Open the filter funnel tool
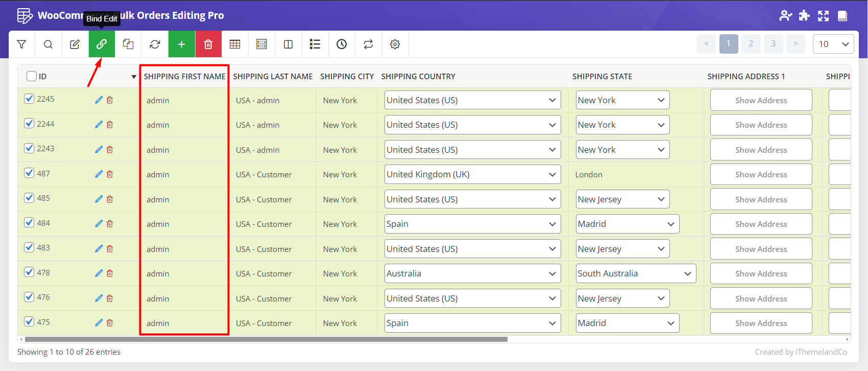Image resolution: width=868 pixels, height=371 pixels. (21, 44)
